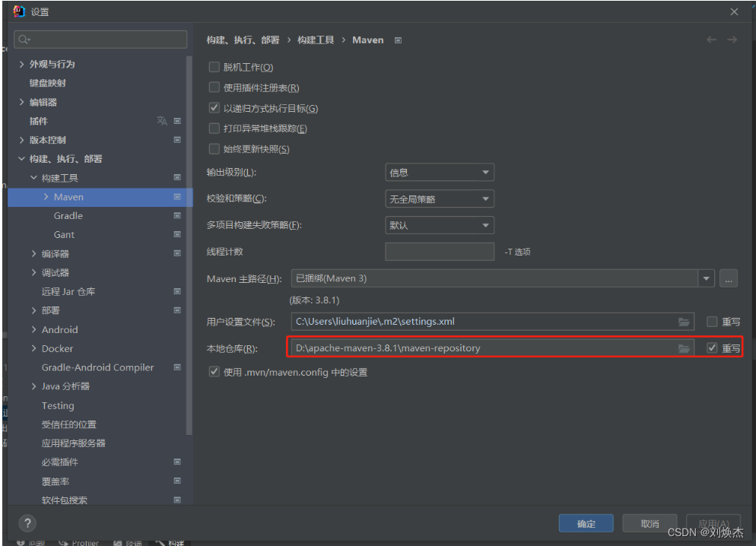Expand 外观与行为 tree node
This screenshot has height=546, width=756.
pyautogui.click(x=22, y=64)
